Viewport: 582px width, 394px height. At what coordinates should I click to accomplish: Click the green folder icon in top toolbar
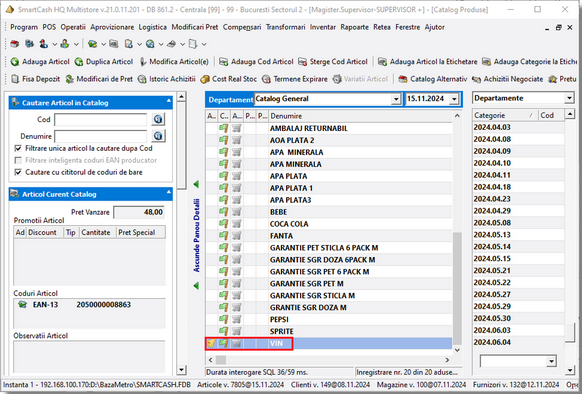(x=92, y=44)
